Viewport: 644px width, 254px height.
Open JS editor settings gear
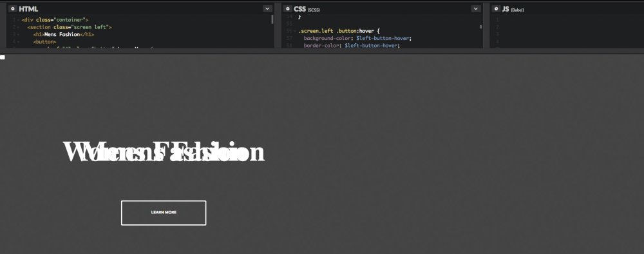point(496,8)
